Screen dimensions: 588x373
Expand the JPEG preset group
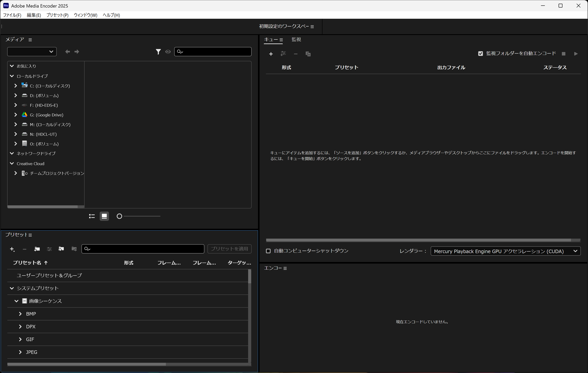[x=20, y=352]
